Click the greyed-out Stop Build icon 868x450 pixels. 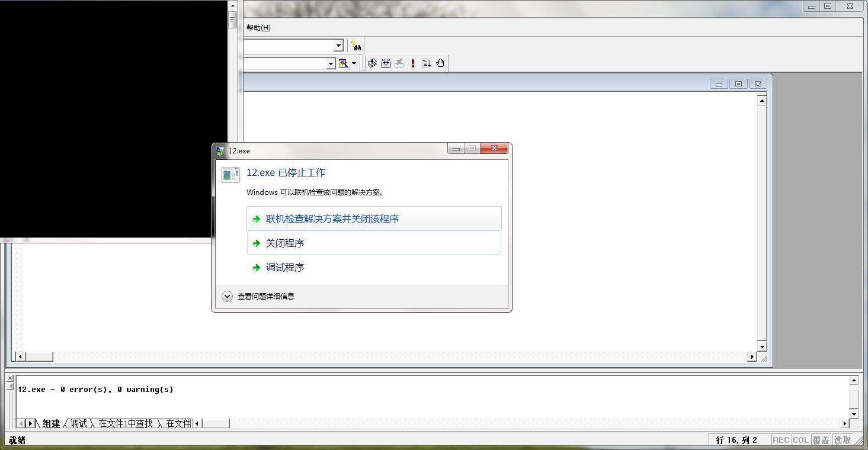click(x=399, y=63)
